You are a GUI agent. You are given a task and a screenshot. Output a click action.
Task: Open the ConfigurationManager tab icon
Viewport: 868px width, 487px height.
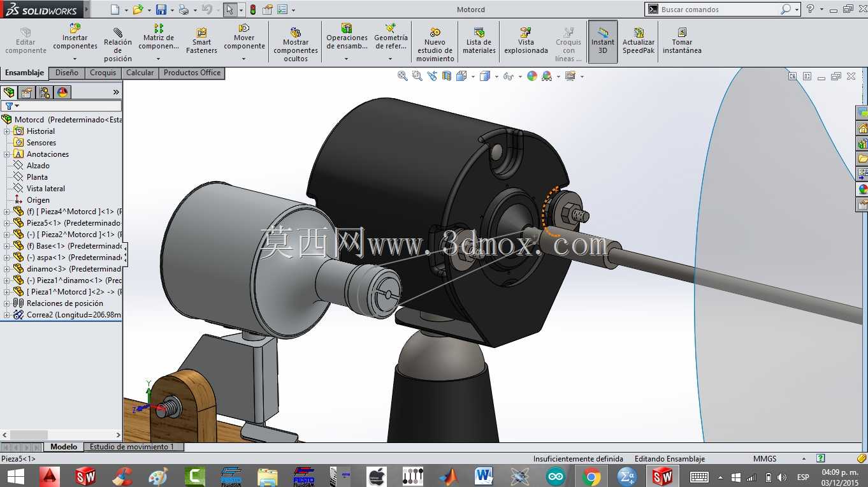tap(45, 92)
